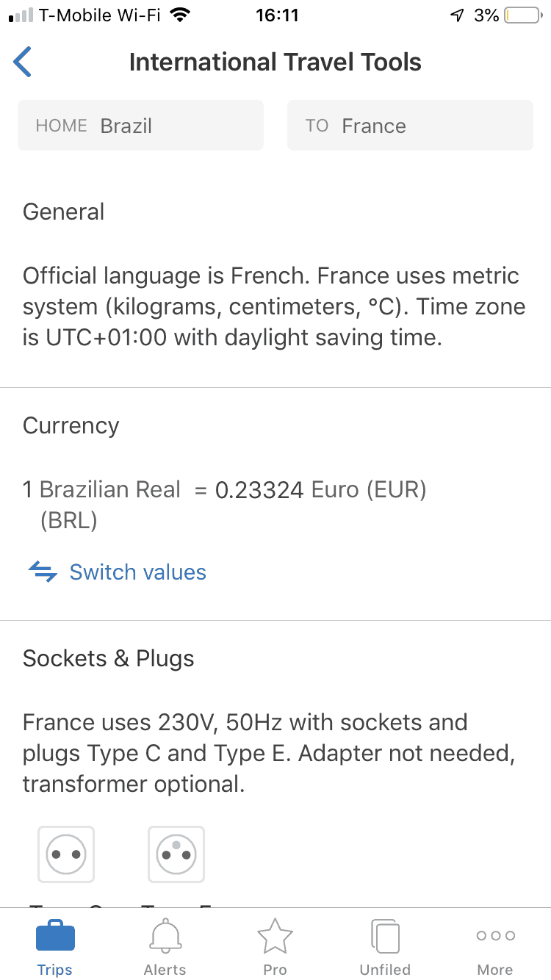
Task: Click the Switch values link
Action: (137, 572)
